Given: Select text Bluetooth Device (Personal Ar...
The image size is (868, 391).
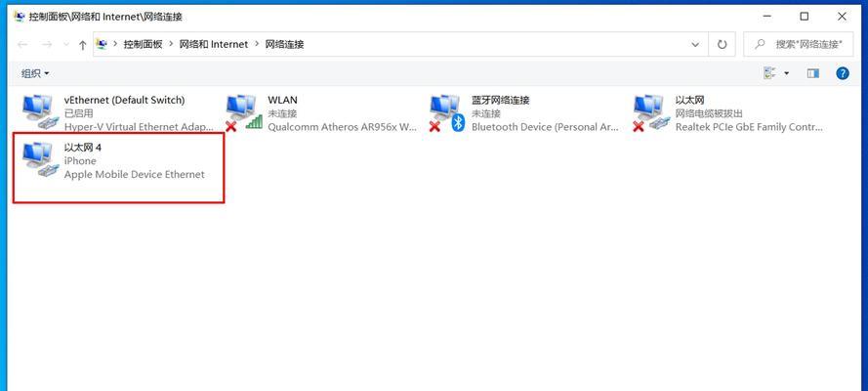Looking at the screenshot, I should click(545, 127).
